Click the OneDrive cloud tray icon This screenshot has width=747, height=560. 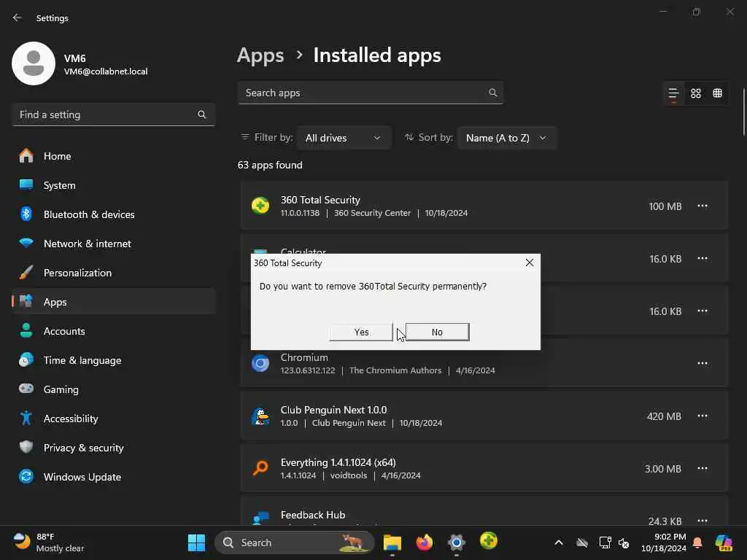(x=582, y=542)
